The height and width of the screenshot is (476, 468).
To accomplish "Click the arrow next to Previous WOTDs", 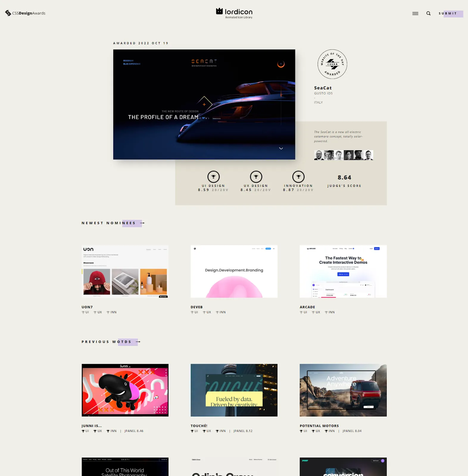I will 138,342.
